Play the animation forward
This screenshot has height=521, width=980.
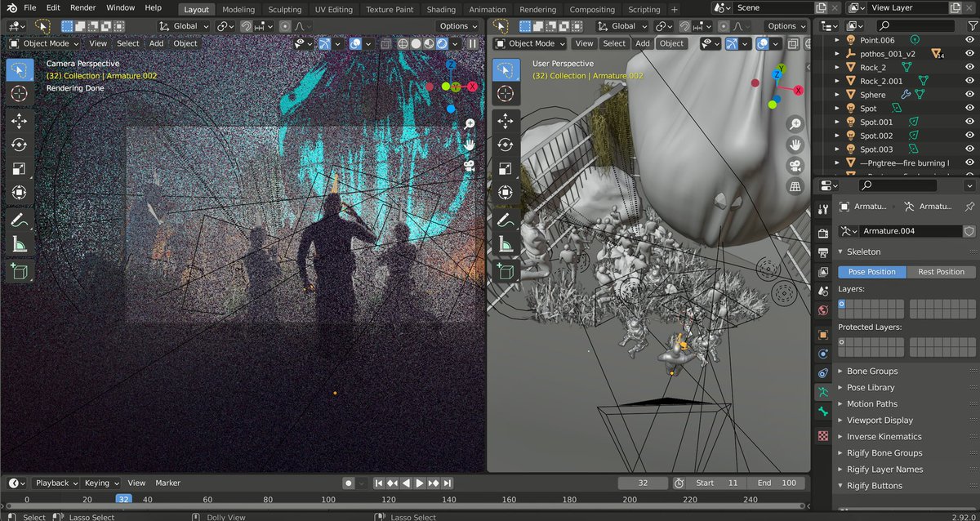coord(420,483)
